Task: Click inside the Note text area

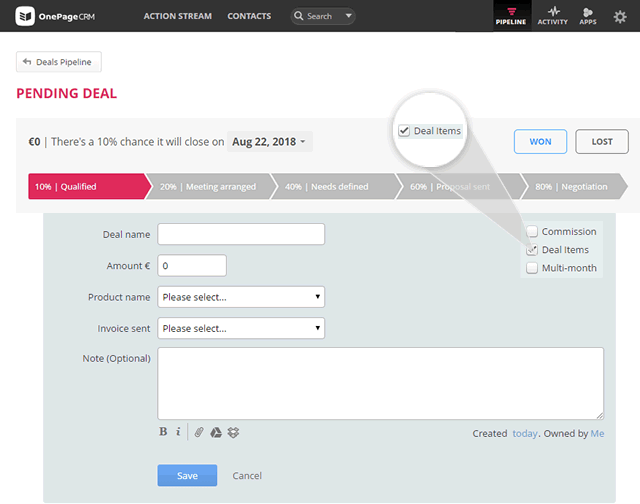Action: click(380, 383)
